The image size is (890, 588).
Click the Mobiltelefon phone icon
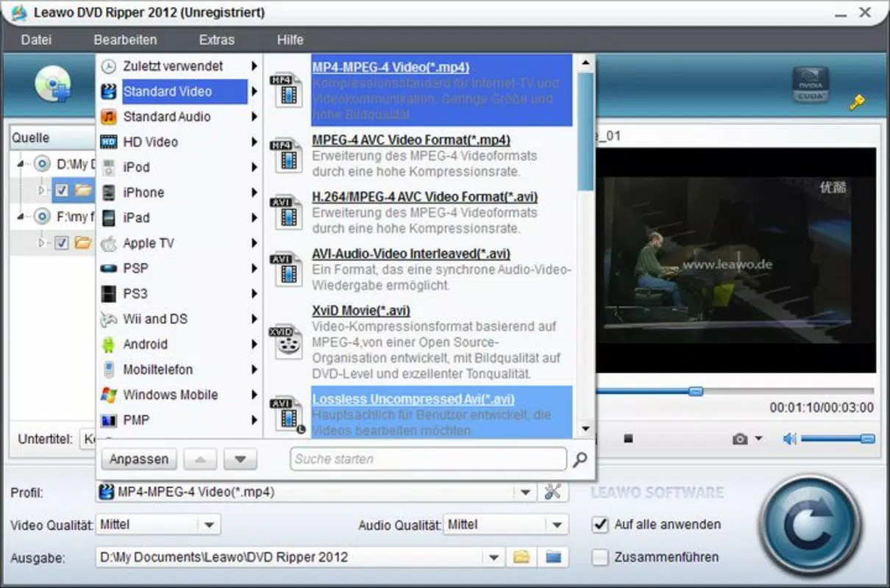coord(109,370)
